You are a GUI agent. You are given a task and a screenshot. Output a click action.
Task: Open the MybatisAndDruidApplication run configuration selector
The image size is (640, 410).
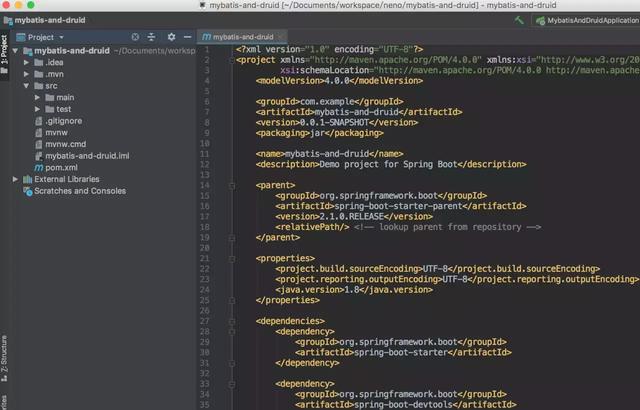[x=588, y=20]
